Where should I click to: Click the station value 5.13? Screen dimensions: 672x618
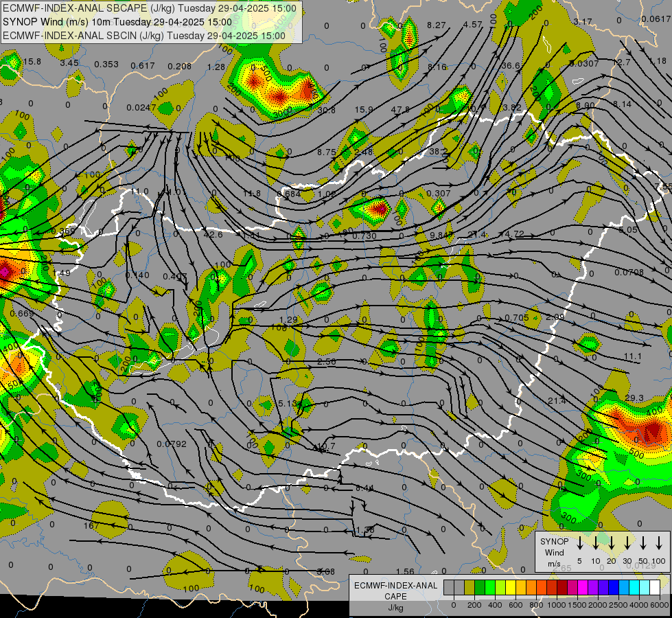(x=288, y=404)
